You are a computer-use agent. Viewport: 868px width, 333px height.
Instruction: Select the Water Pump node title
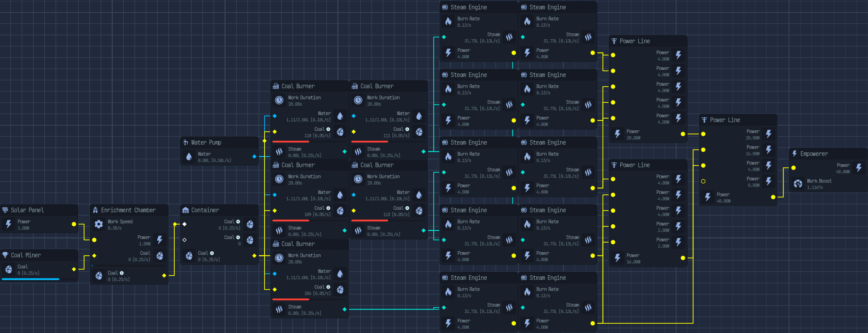coord(206,142)
